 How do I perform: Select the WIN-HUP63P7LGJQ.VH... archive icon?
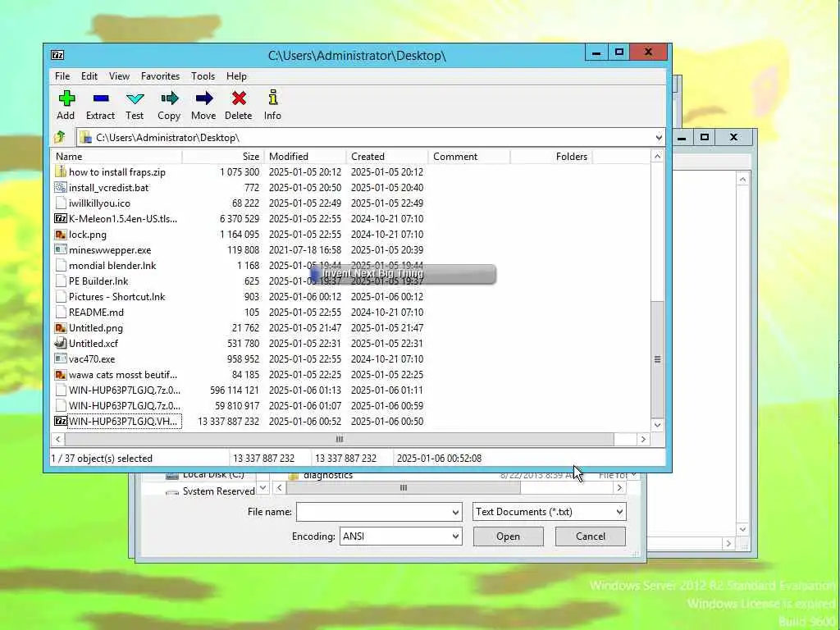click(x=61, y=421)
